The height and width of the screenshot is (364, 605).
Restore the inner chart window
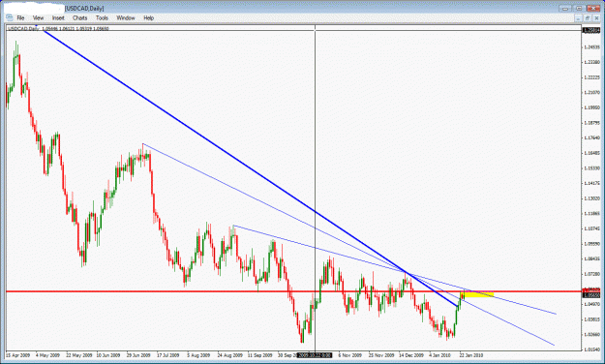tap(587, 18)
